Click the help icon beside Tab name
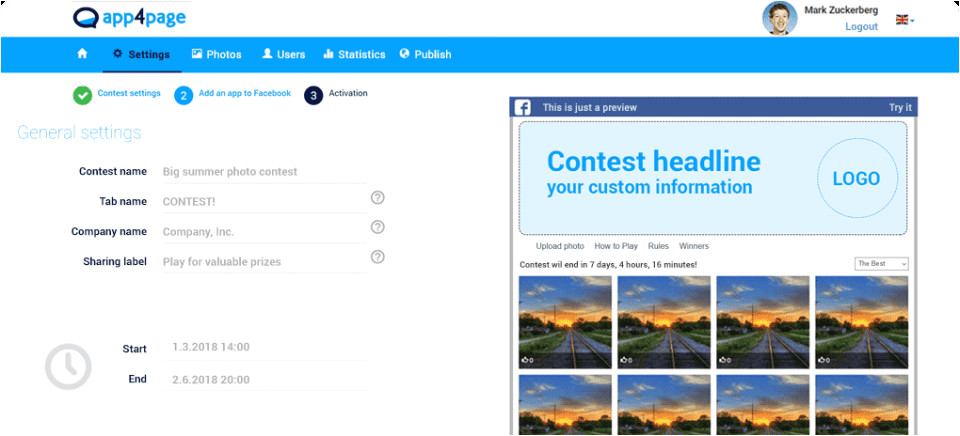Screen dimensions: 960x436 coord(377,198)
